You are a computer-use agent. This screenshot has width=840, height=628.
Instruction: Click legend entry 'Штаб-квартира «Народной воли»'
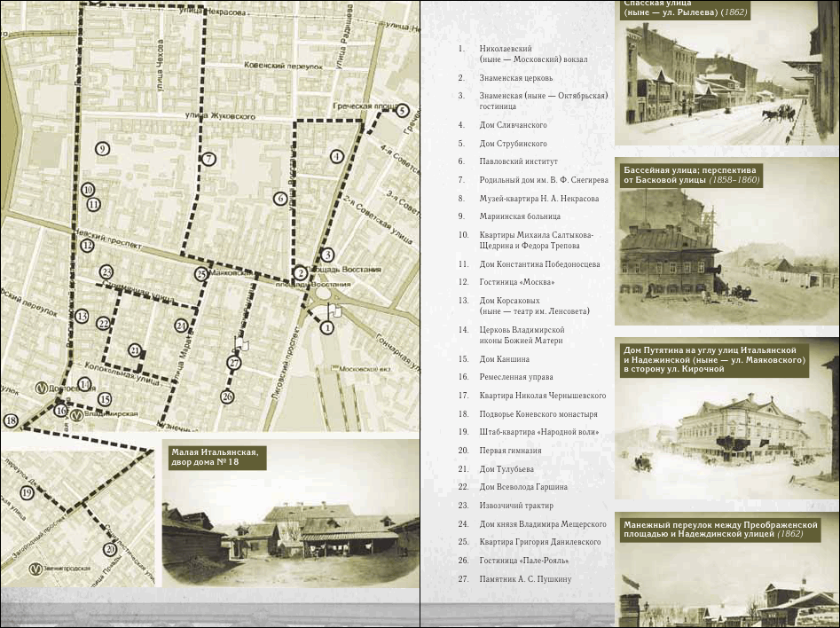tap(539, 432)
